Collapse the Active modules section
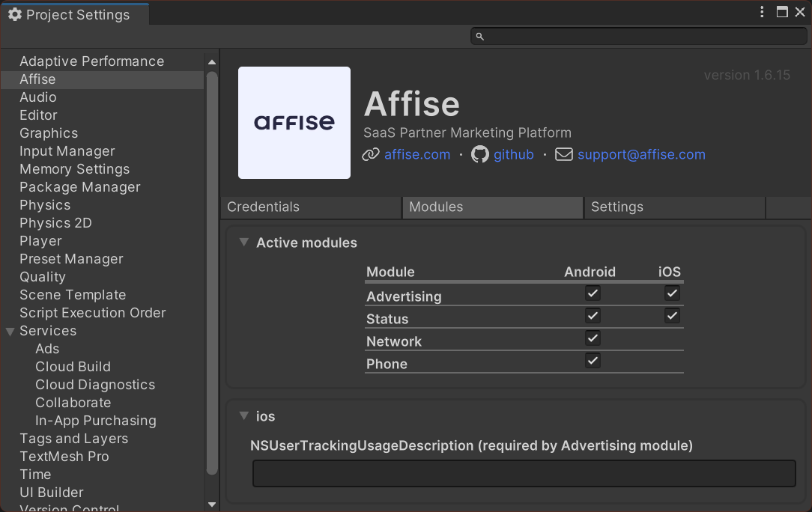 pyautogui.click(x=243, y=243)
